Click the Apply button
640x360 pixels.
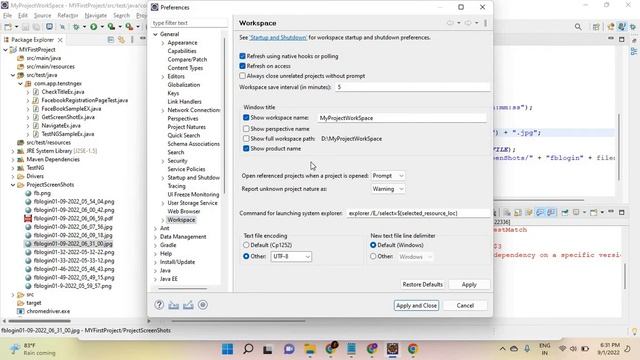click(469, 284)
